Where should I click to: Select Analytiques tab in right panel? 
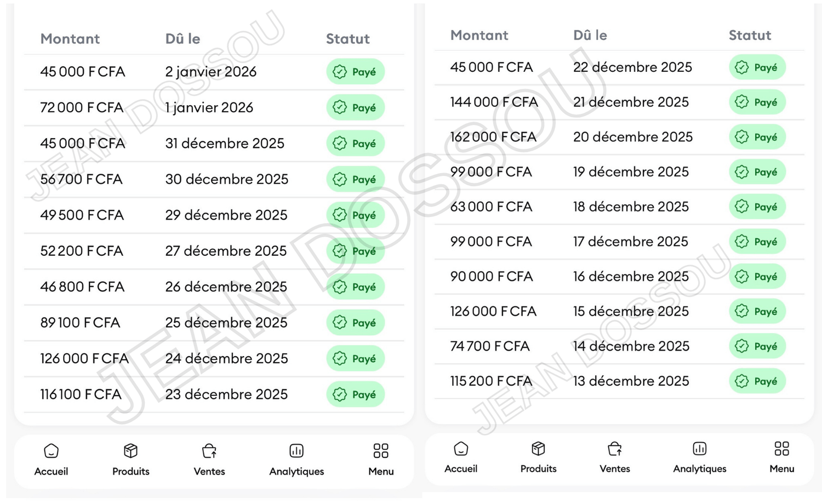point(700,457)
